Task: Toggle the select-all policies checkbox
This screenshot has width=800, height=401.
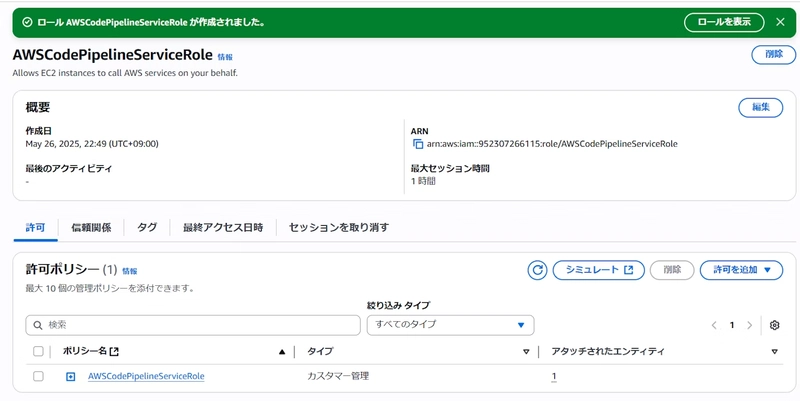Action: (x=38, y=351)
